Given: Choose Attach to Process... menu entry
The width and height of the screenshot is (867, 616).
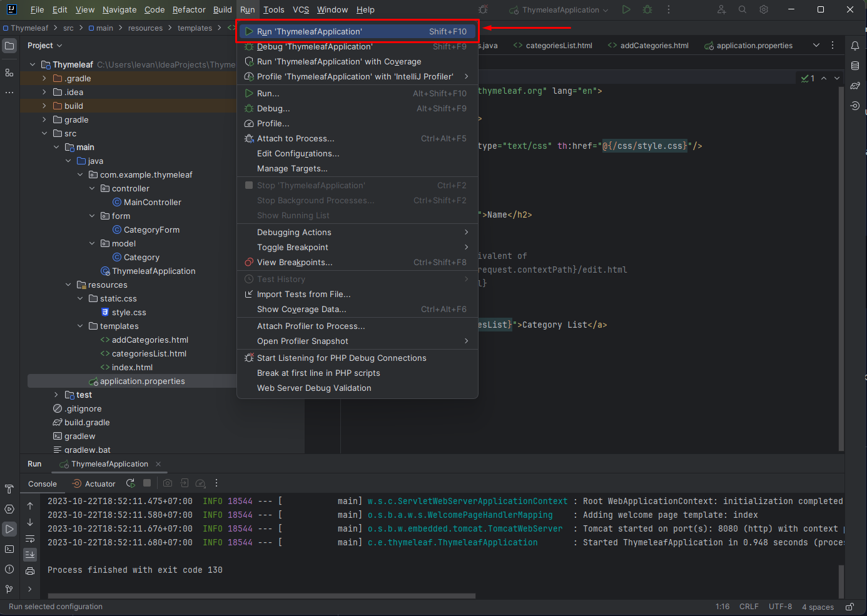Looking at the screenshot, I should 357,139.
